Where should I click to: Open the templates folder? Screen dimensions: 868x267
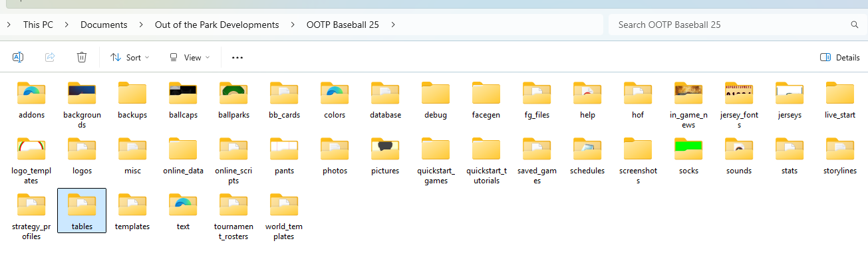tap(132, 212)
